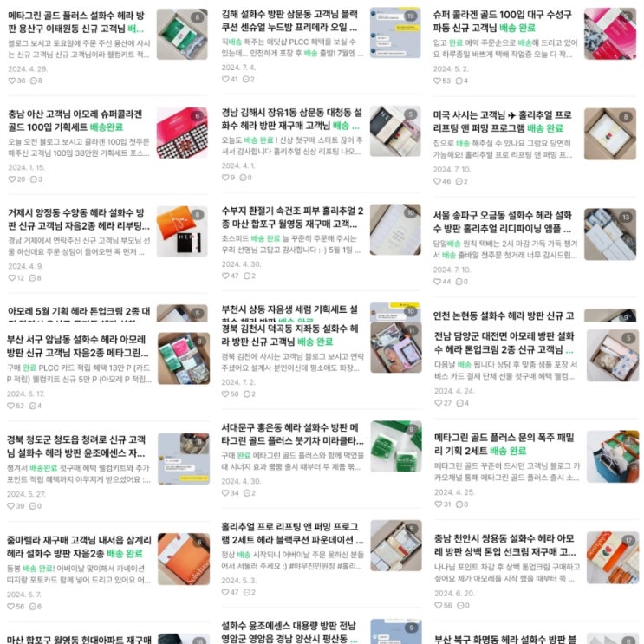Click the comment icon with 3 comments
The width and height of the screenshot is (644, 644).
pos(34,179)
